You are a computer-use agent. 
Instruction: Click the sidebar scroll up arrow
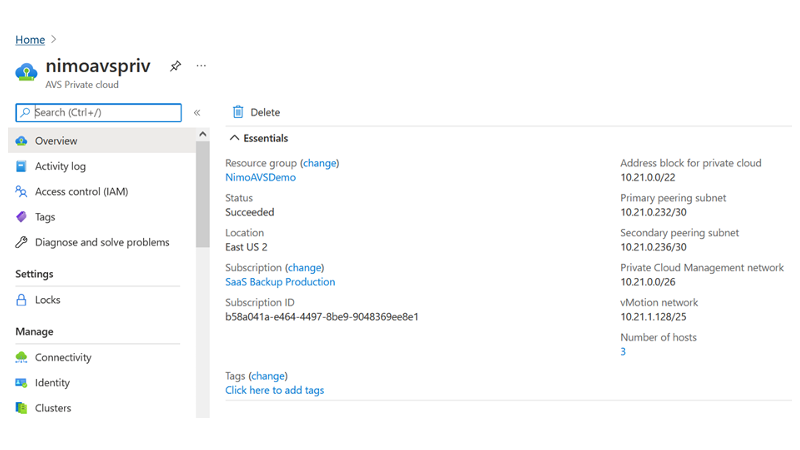(x=202, y=134)
